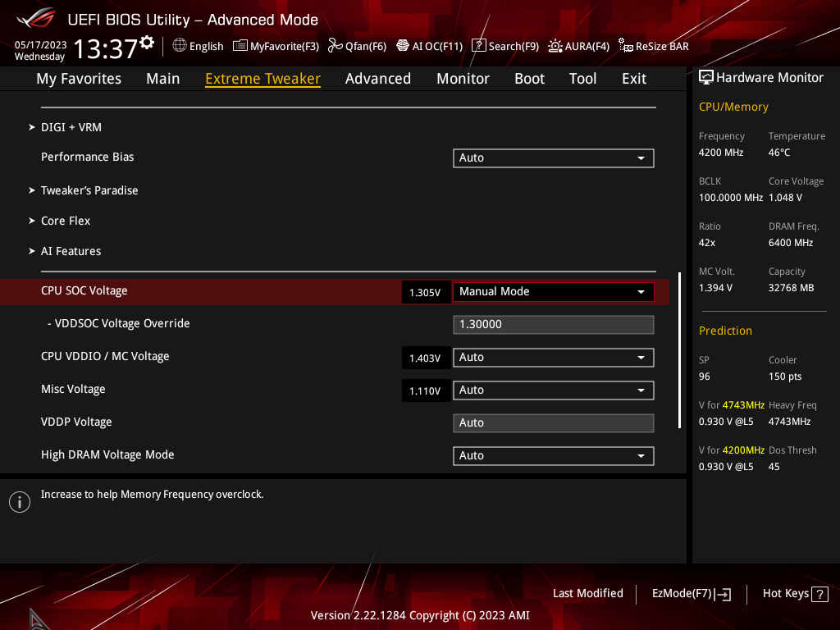
Task: Click the Last Modified button
Action: 587,594
